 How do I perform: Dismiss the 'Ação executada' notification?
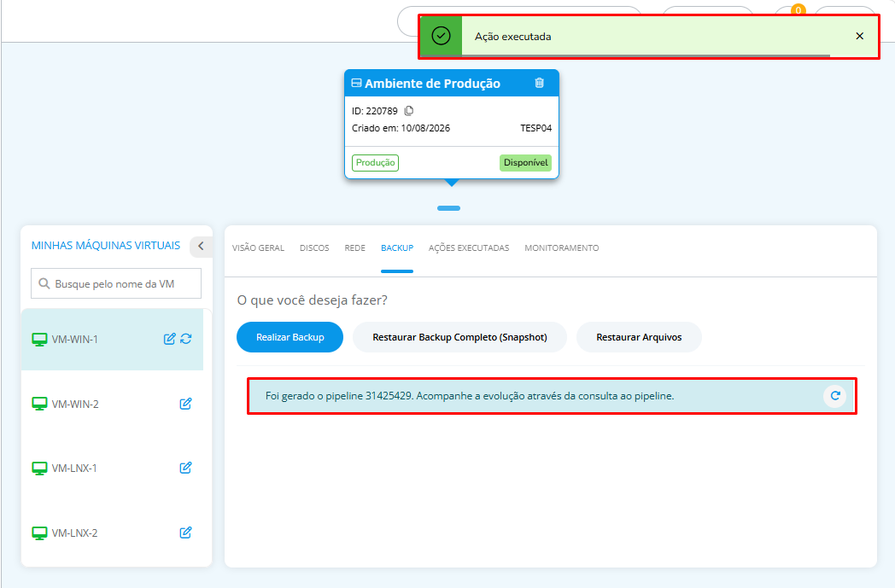click(x=860, y=36)
